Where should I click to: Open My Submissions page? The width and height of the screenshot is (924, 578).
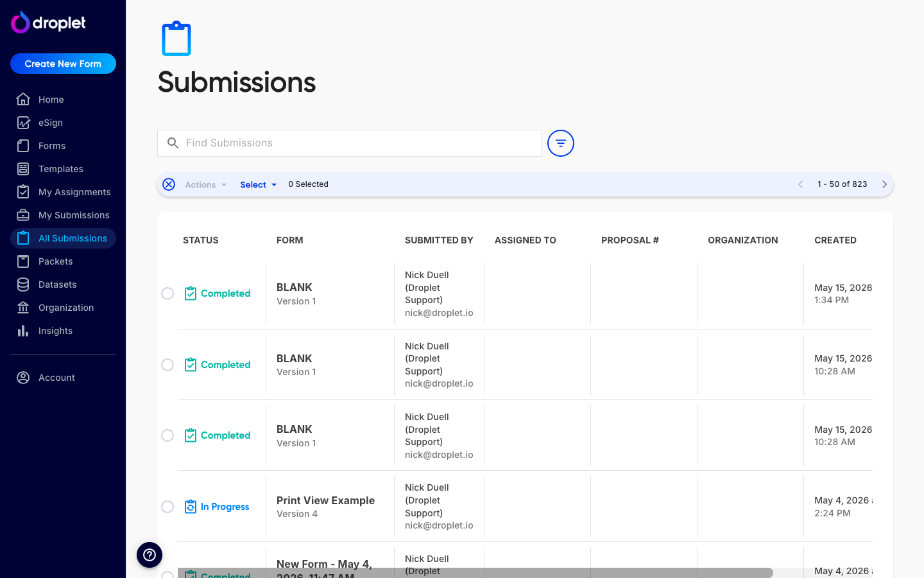63,215
